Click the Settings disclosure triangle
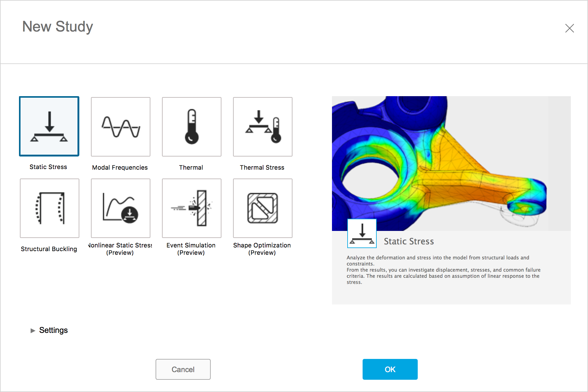Viewport: 588px width, 392px height. [x=33, y=330]
